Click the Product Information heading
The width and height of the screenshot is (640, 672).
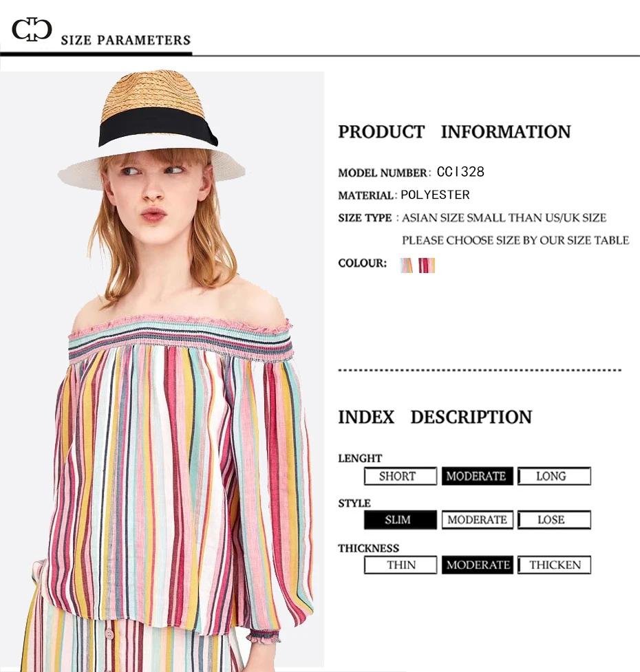454,131
